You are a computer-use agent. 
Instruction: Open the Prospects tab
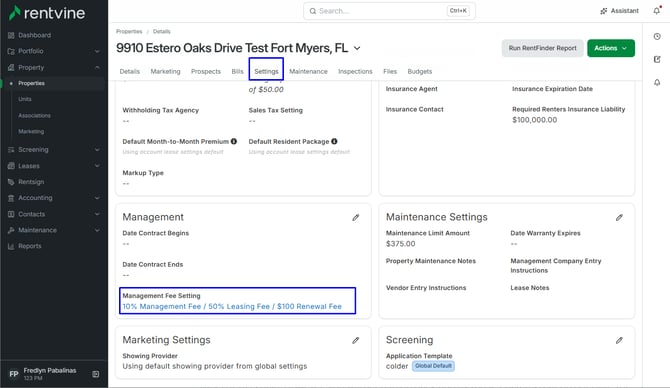pyautogui.click(x=206, y=71)
